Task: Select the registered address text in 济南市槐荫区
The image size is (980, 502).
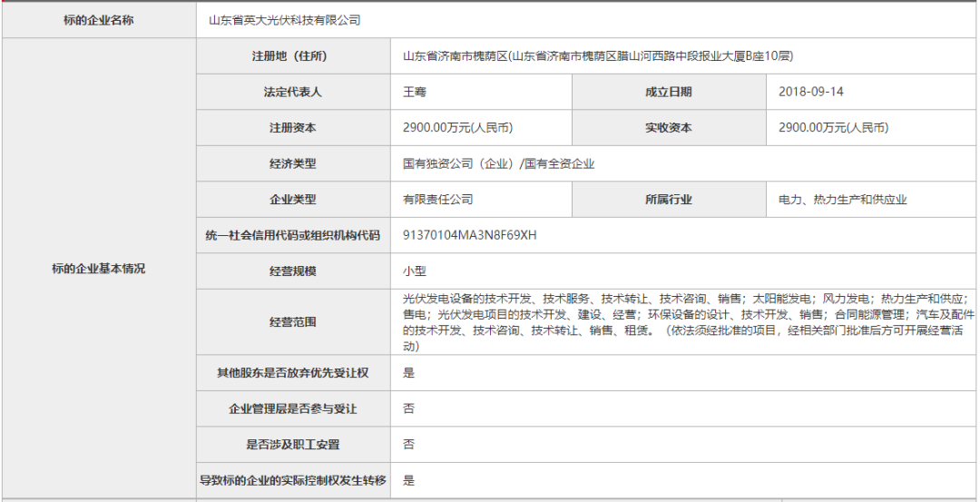Action: pos(598,56)
